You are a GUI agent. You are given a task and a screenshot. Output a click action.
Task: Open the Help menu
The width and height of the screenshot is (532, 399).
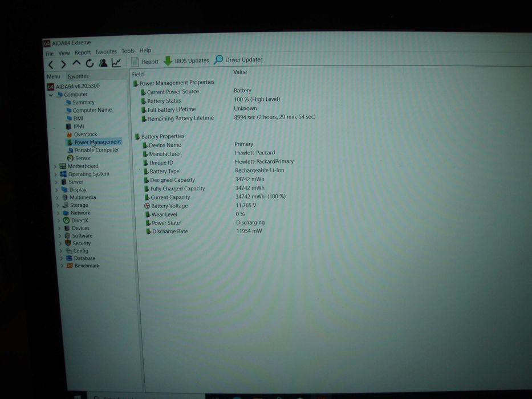pyautogui.click(x=145, y=50)
